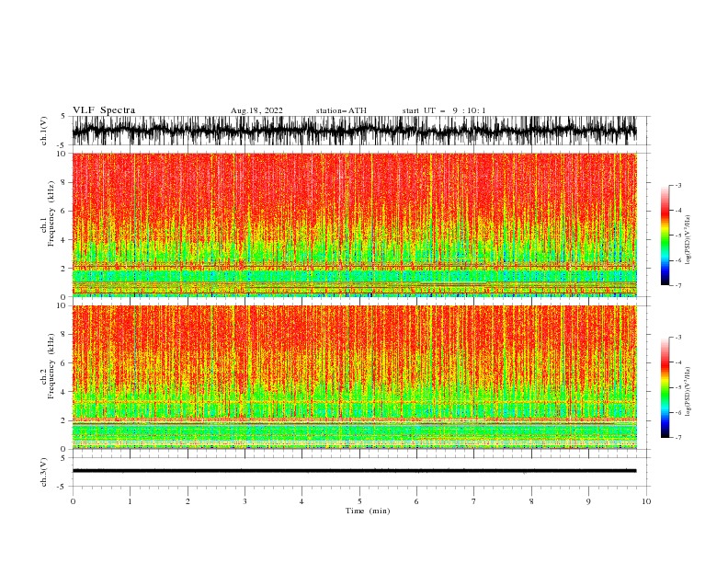Click the "-4" tick on ch.2 color bar

pyautogui.click(x=677, y=362)
